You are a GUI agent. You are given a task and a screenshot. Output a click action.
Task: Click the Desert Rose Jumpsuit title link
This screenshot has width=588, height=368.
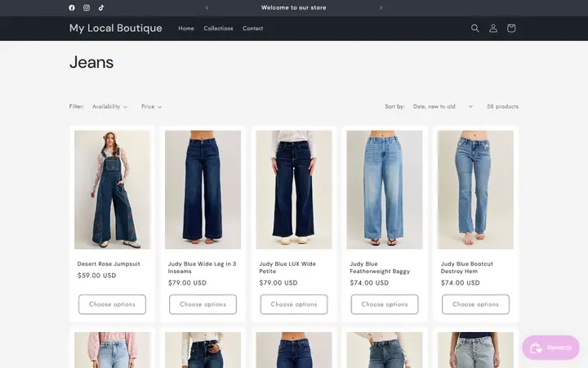coord(109,264)
